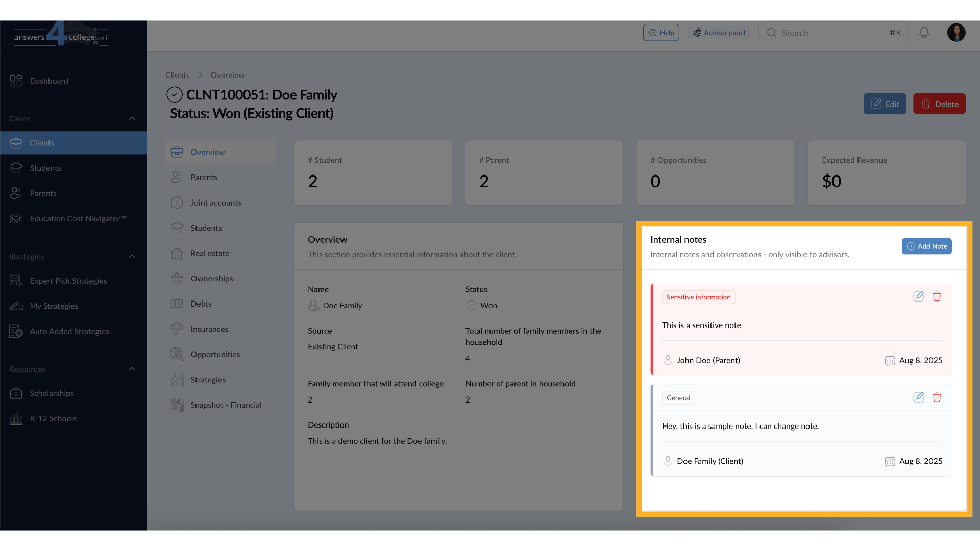Click the Add Note button
The image size is (980, 551).
point(926,246)
